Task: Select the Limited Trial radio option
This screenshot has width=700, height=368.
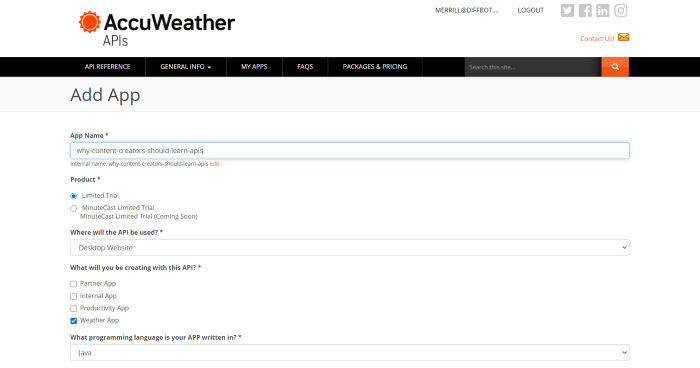Action: click(74, 196)
